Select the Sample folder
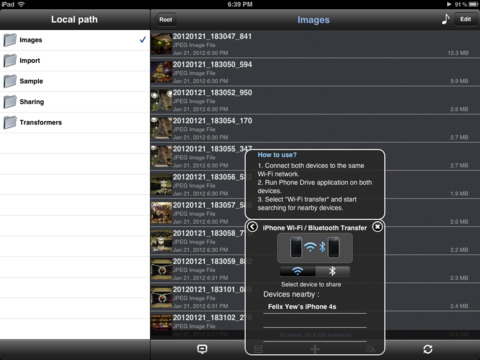 (75, 81)
